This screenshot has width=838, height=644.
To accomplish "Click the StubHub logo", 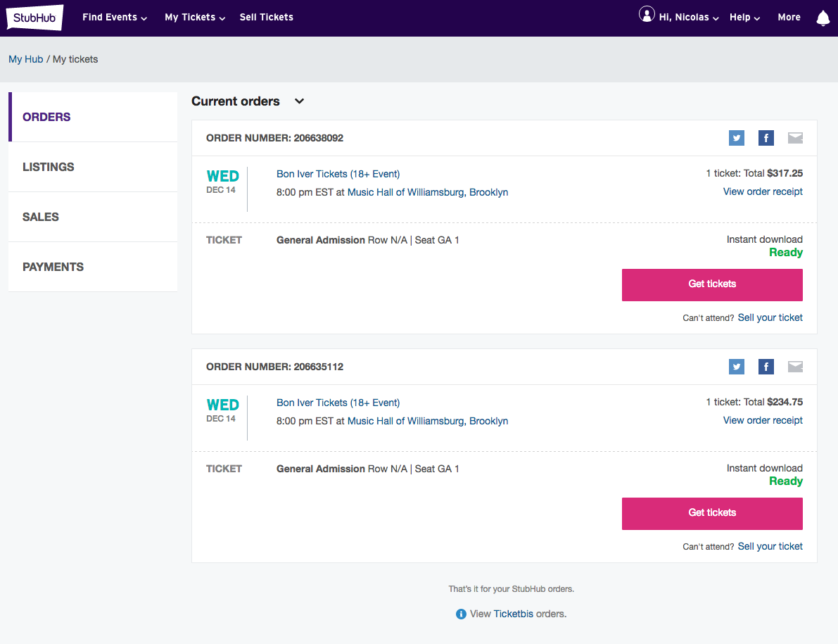I will tap(34, 18).
